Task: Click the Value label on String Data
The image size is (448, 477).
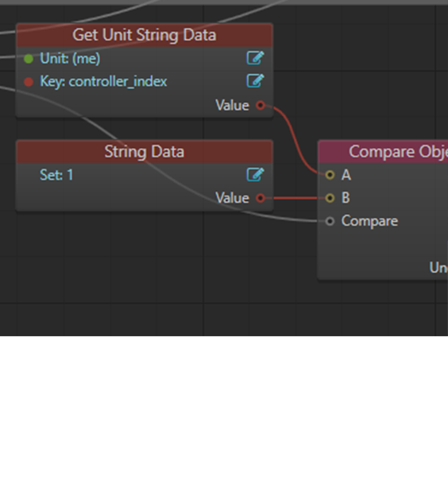Action: click(x=233, y=198)
